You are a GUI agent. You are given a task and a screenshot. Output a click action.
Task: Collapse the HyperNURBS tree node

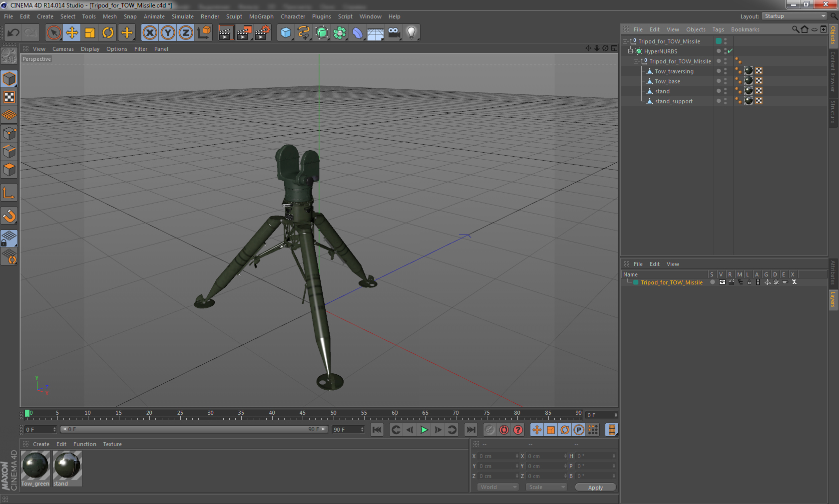pyautogui.click(x=631, y=51)
